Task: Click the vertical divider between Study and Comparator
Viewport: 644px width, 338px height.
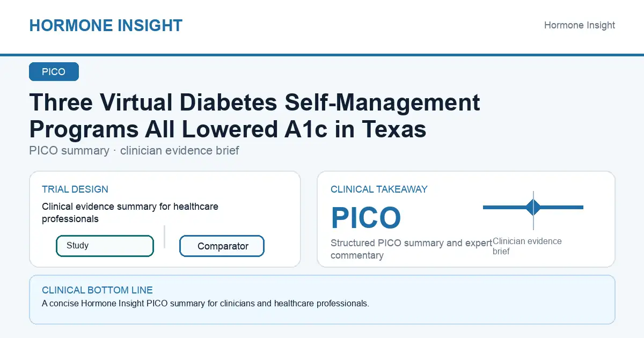Action: [x=164, y=237]
